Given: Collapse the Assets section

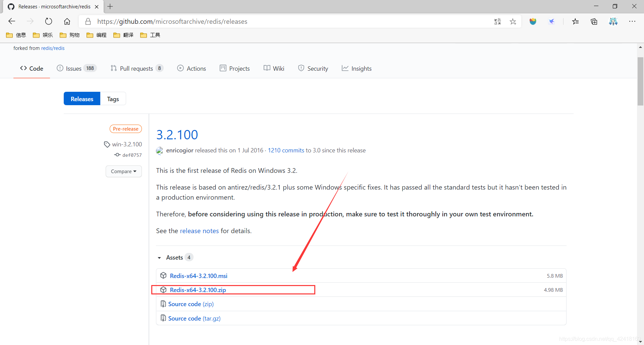Looking at the screenshot, I should [x=175, y=257].
